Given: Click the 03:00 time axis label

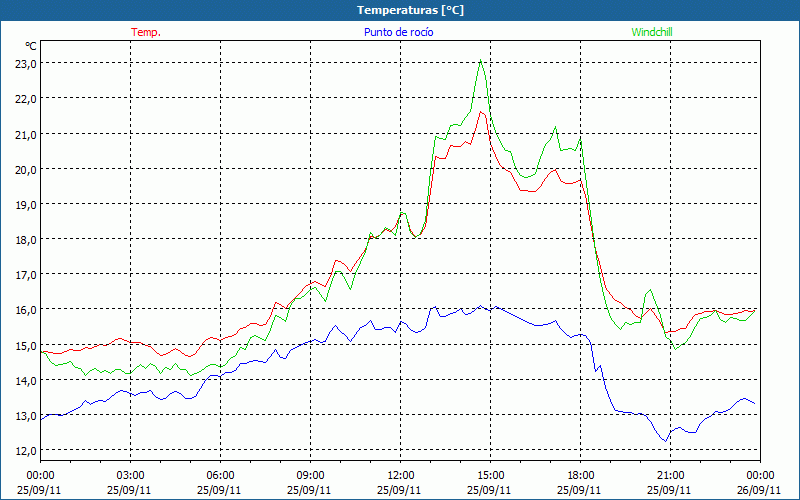Looking at the screenshot, I should pos(131,476).
